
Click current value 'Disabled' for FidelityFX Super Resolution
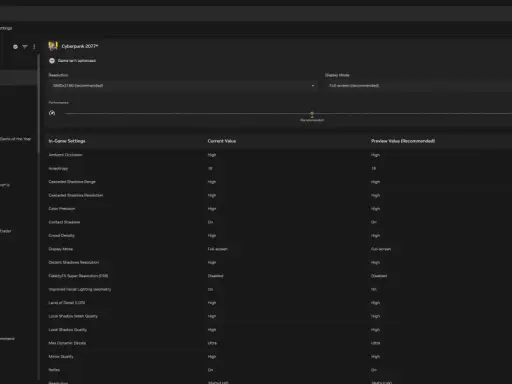coord(215,276)
